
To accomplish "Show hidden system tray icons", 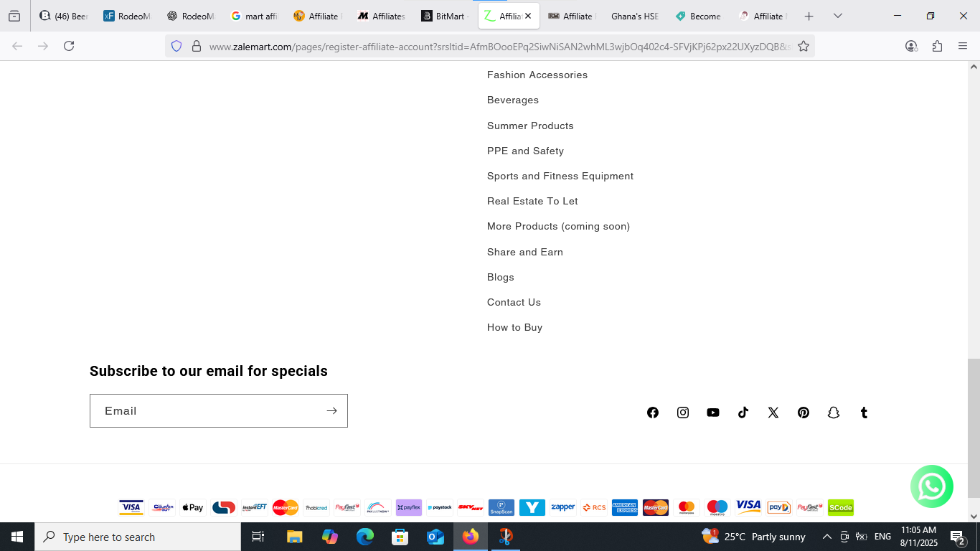I will click(826, 537).
